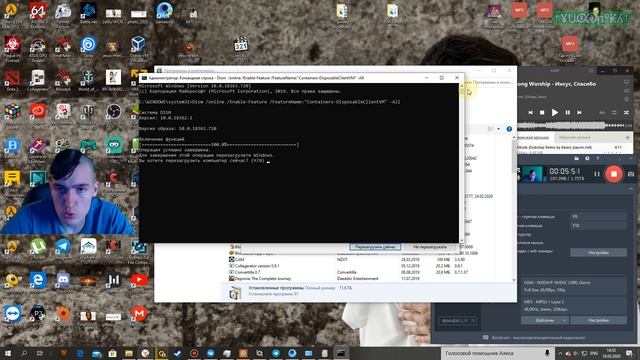The height and width of the screenshot is (360, 640).
Task: Open the Windows Start menu
Action: 7,353
